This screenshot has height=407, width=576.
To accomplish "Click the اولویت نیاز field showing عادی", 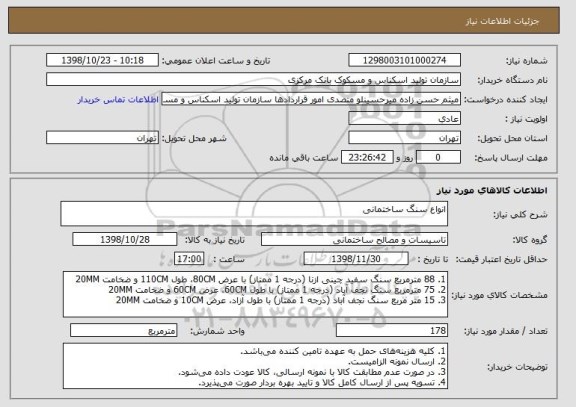I will coord(404,119).
